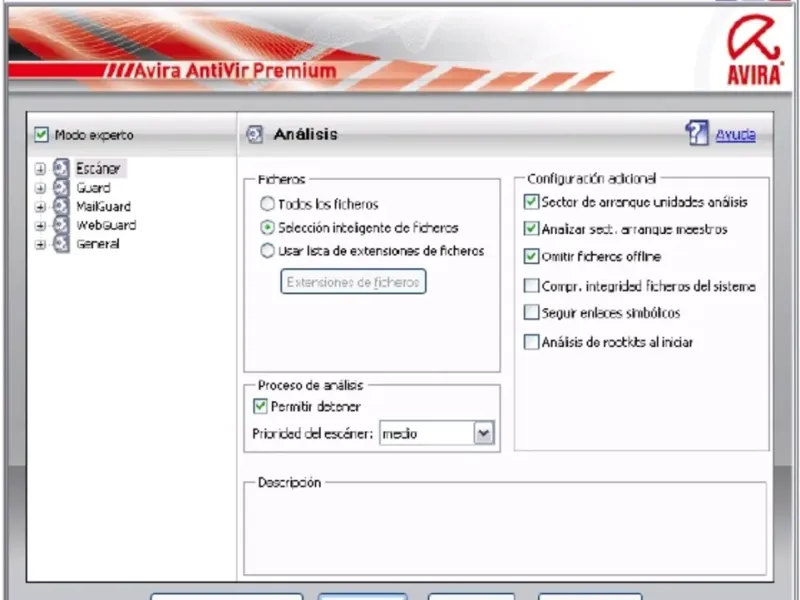Image resolution: width=800 pixels, height=600 pixels.
Task: Click the General gear icon
Action: [61, 244]
